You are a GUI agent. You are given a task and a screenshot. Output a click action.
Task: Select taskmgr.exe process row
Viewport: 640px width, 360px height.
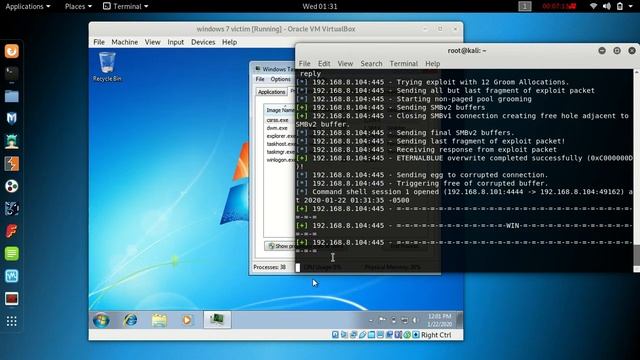click(x=280, y=152)
